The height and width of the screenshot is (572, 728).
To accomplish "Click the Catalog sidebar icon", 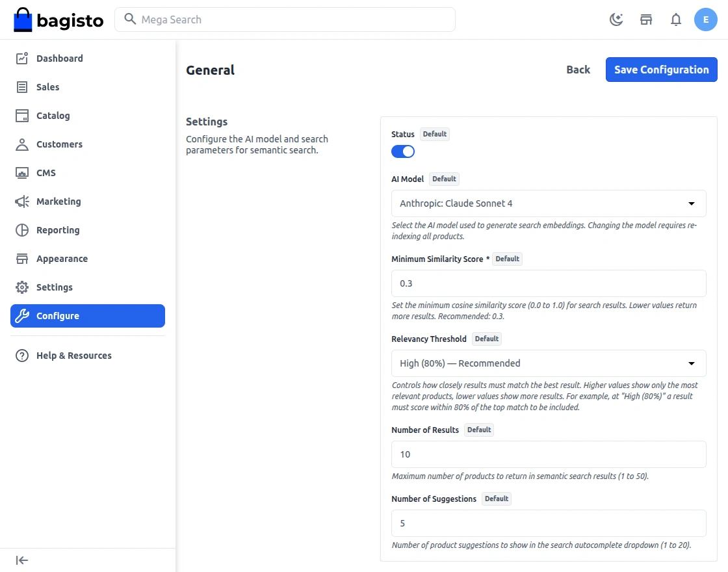I will point(22,116).
